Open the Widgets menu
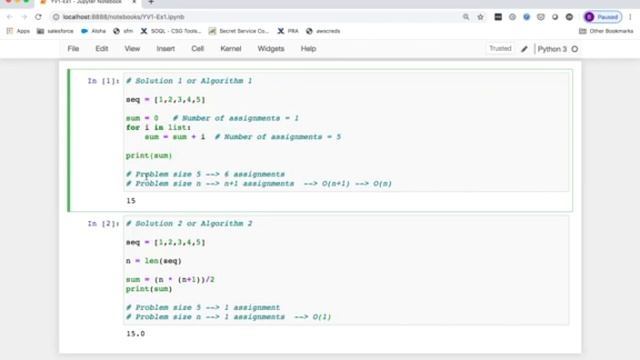Screen dimensions: 640x360 [x=271, y=49]
